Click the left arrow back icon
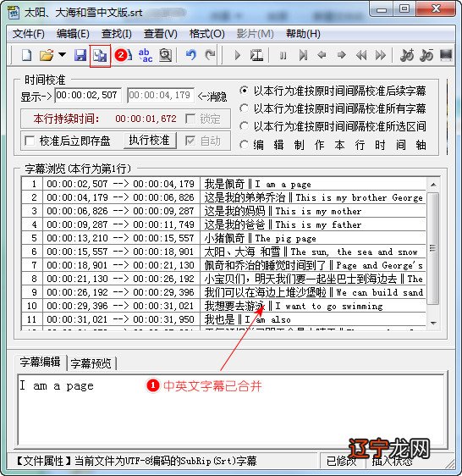Viewport: 462px width, 476px height. pyautogui.click(x=322, y=55)
